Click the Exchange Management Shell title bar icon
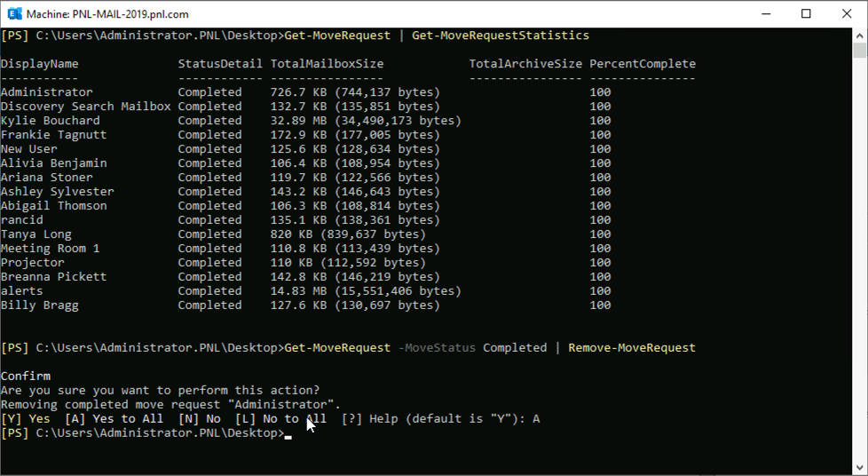 coord(12,14)
